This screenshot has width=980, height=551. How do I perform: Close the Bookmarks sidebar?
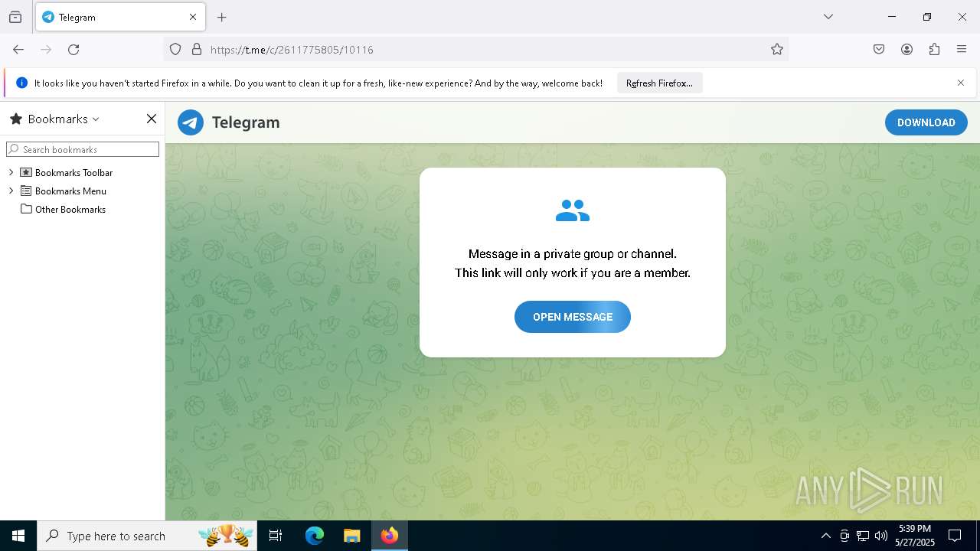click(x=152, y=119)
